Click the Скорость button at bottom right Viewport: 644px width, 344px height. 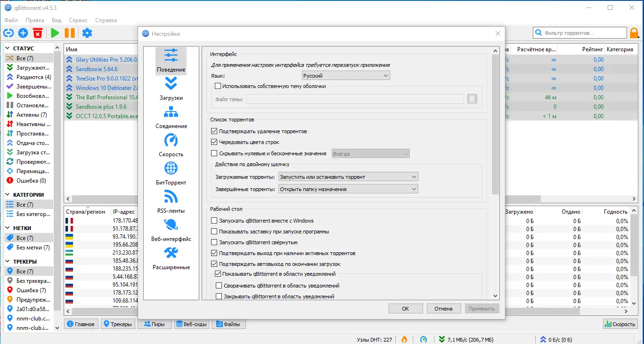tap(620, 324)
